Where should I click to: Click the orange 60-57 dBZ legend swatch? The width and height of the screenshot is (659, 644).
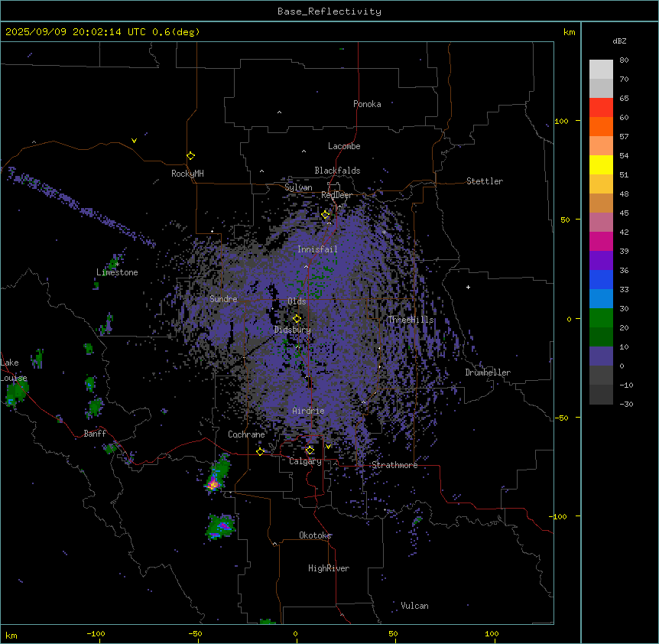601,126
